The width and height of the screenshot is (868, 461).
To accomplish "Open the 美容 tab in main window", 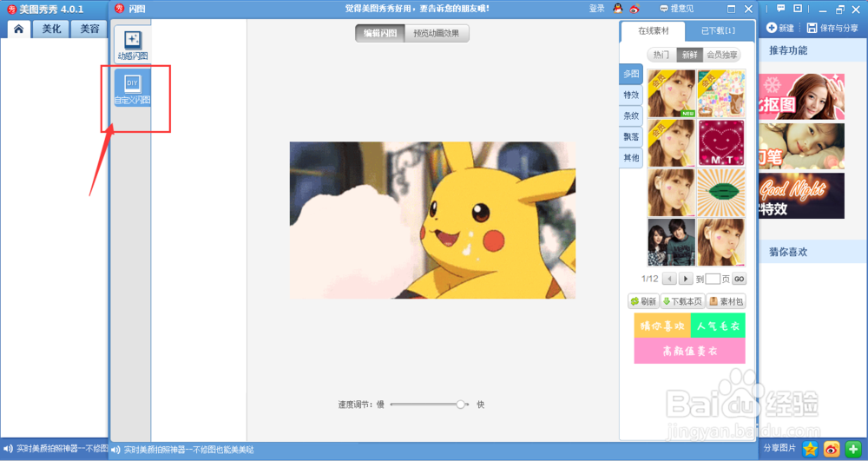I will [89, 30].
